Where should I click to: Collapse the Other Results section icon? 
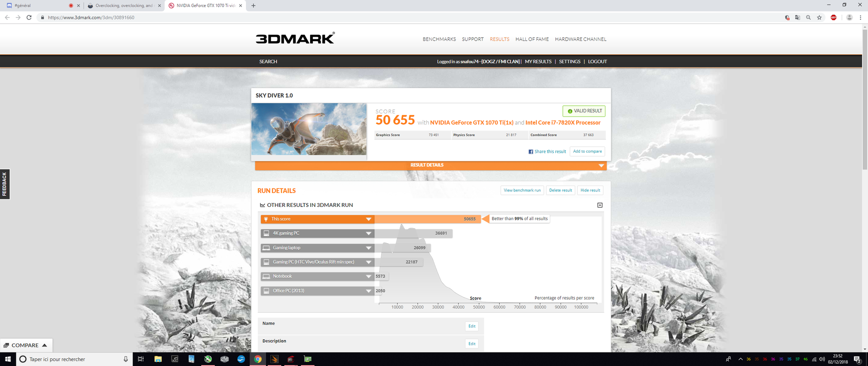tap(600, 205)
